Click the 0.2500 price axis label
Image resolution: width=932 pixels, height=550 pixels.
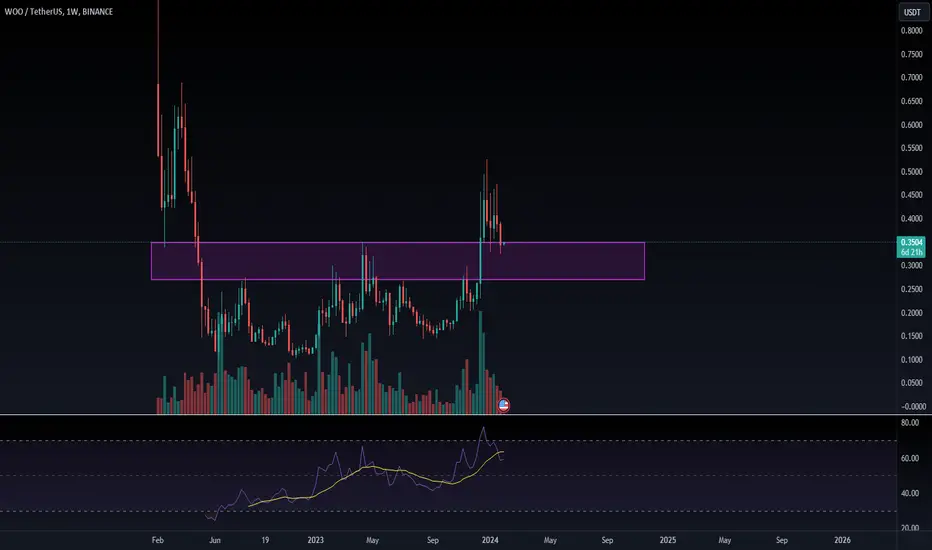click(911, 290)
